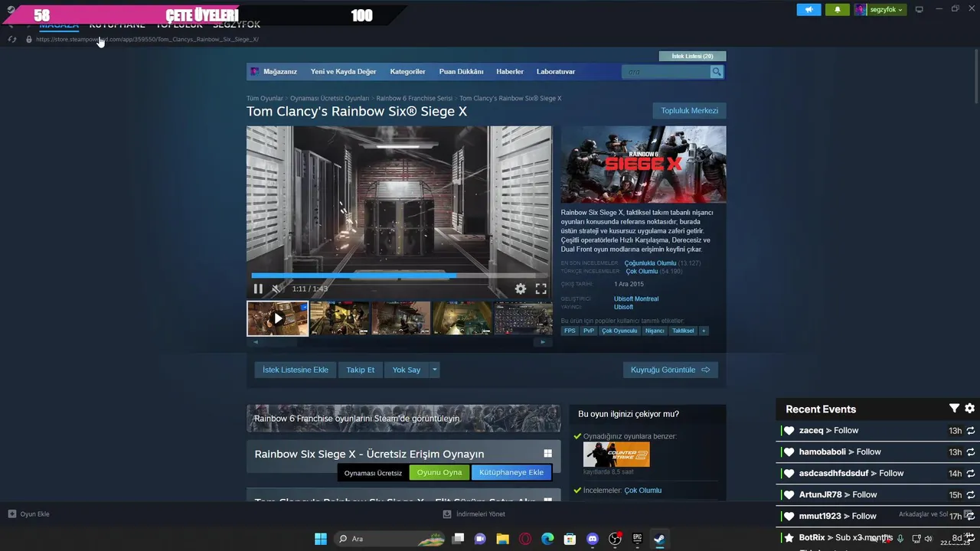Open the Puan Dükkânı tab

pos(461,72)
